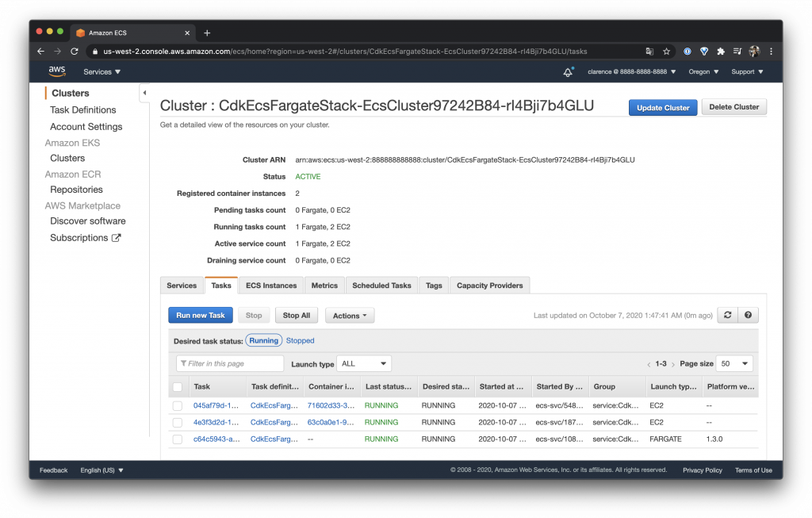812x518 pixels.
Task: Open the help question mark icon
Action: (748, 315)
